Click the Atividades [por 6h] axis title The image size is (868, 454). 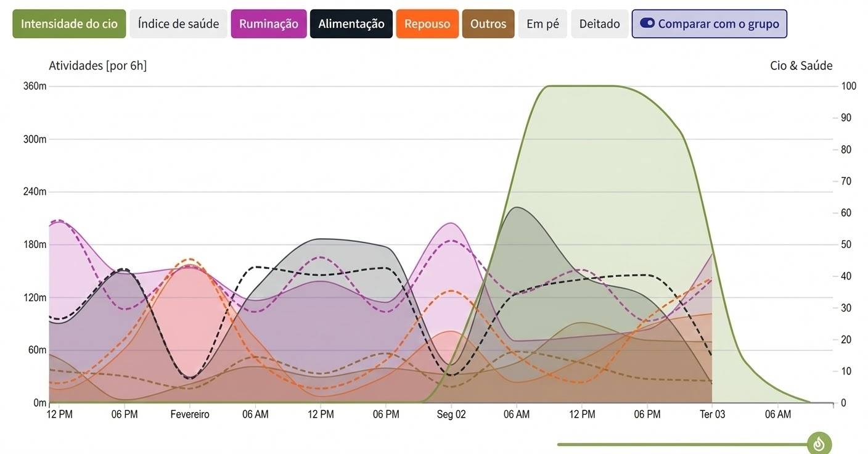coord(97,66)
